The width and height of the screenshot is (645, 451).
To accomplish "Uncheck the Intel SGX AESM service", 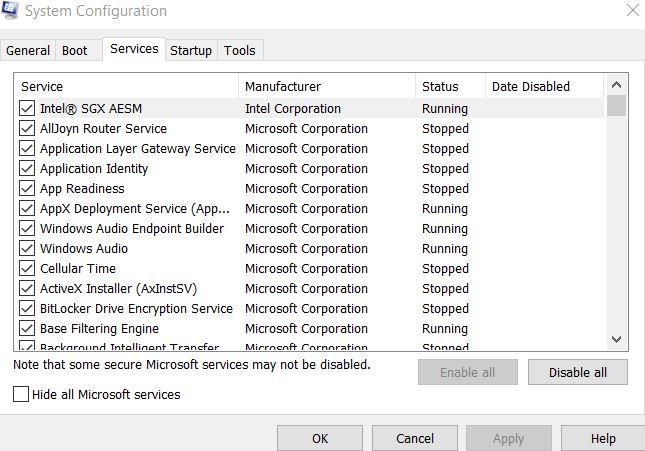I will point(27,109).
